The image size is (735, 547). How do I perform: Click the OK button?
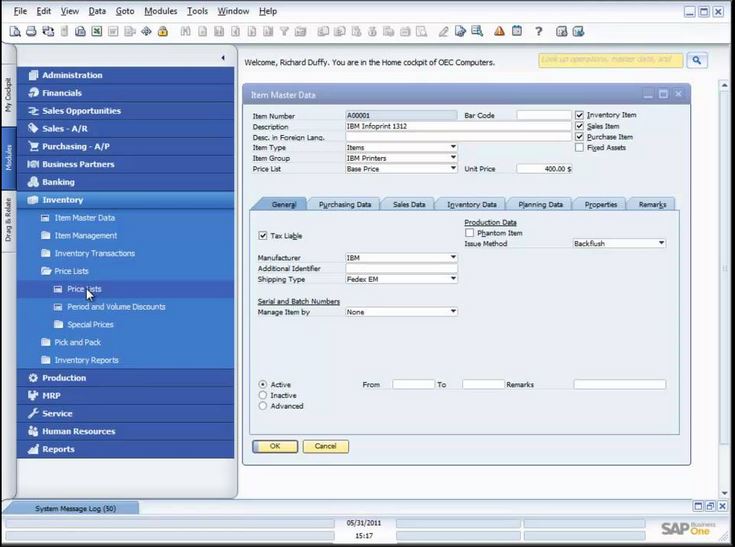pyautogui.click(x=275, y=446)
